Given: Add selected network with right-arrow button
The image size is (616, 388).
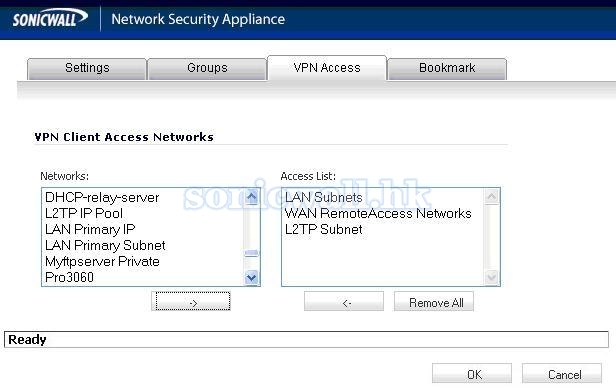Looking at the screenshot, I should click(191, 301).
